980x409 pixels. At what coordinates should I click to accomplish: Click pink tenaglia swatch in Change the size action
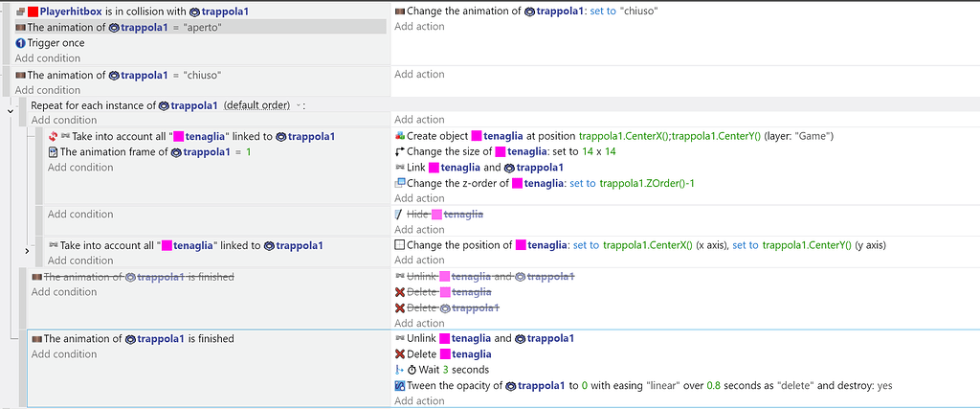point(500,152)
